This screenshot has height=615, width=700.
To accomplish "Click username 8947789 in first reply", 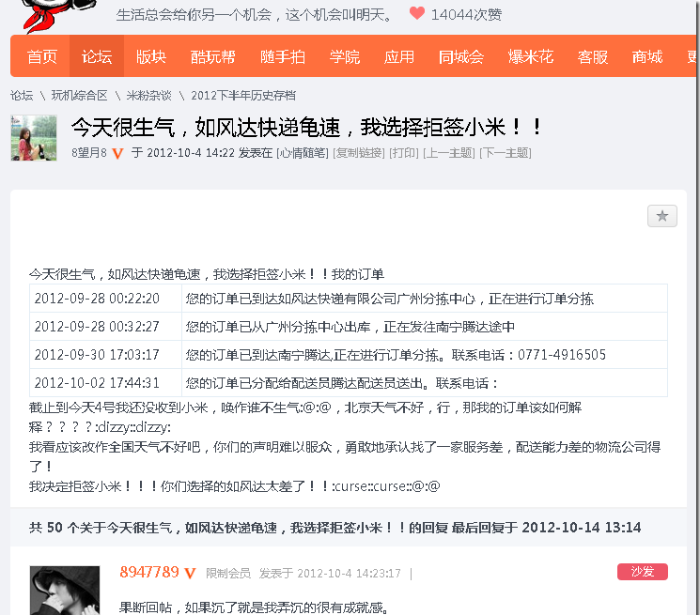I will 149,572.
